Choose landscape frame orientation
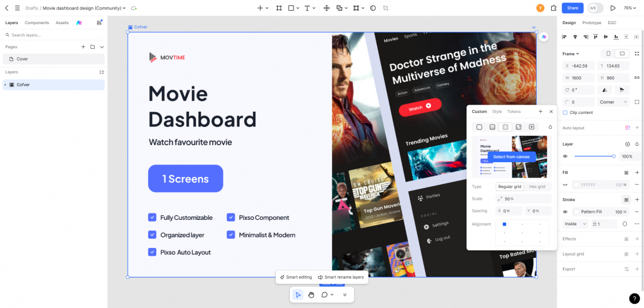The height and width of the screenshot is (308, 644). (x=622, y=53)
